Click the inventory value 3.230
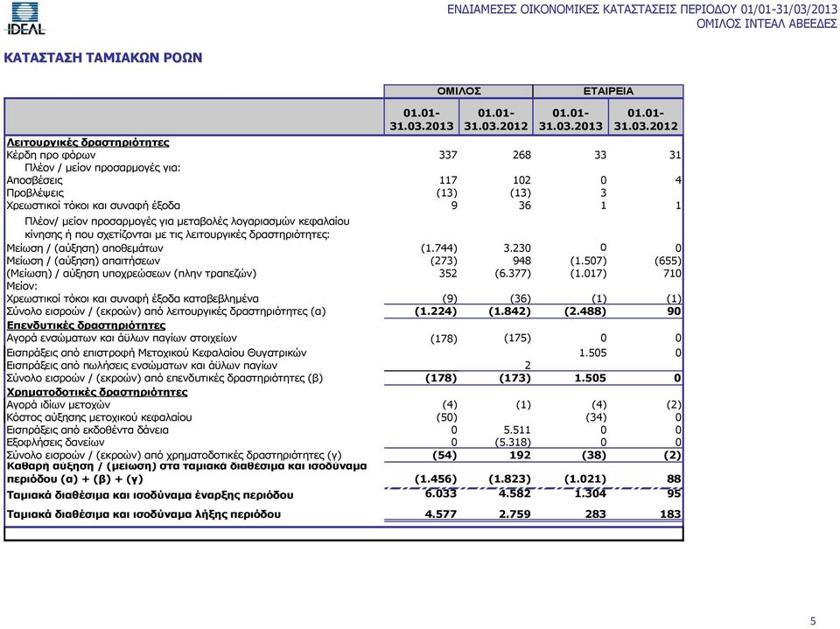The height and width of the screenshot is (629, 840). 517,248
